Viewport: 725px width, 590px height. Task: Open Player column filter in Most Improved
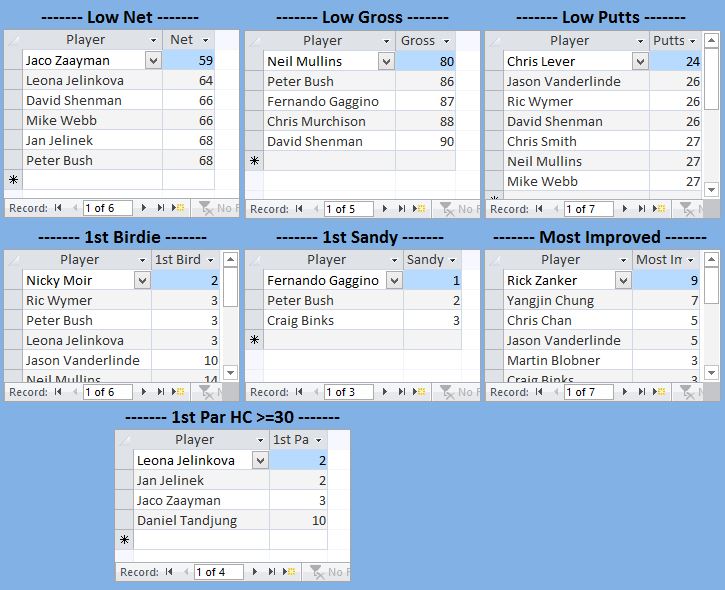[624, 260]
